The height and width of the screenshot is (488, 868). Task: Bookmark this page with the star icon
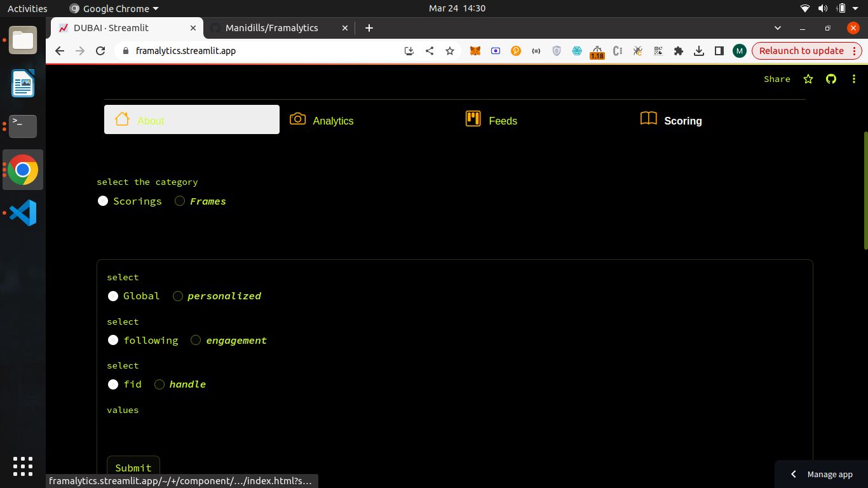pyautogui.click(x=450, y=51)
